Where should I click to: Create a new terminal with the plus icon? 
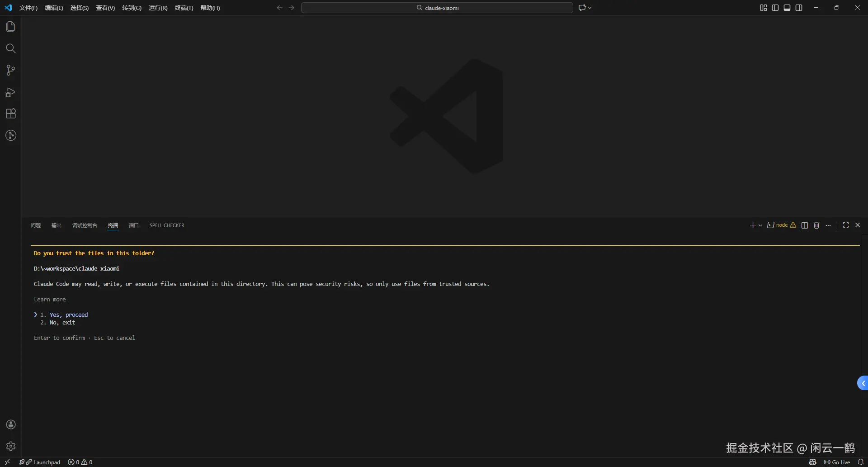click(753, 225)
